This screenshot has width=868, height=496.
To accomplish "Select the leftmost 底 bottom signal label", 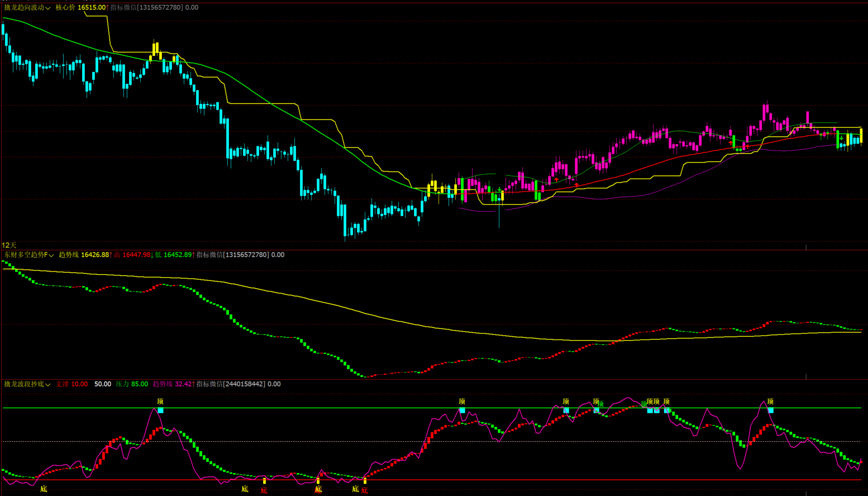I will coord(44,489).
